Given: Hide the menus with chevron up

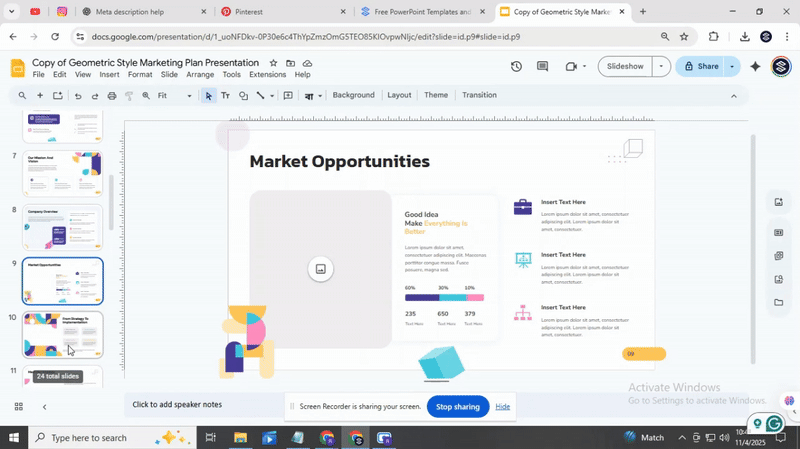Looking at the screenshot, I should point(733,96).
